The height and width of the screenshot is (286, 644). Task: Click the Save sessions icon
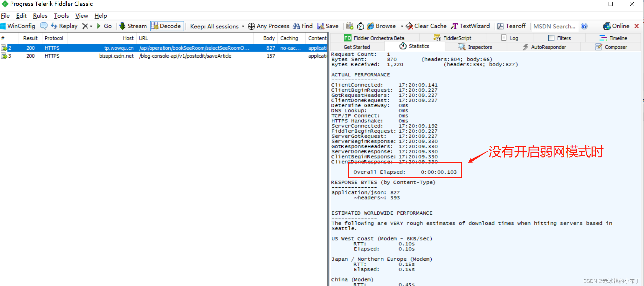(327, 26)
